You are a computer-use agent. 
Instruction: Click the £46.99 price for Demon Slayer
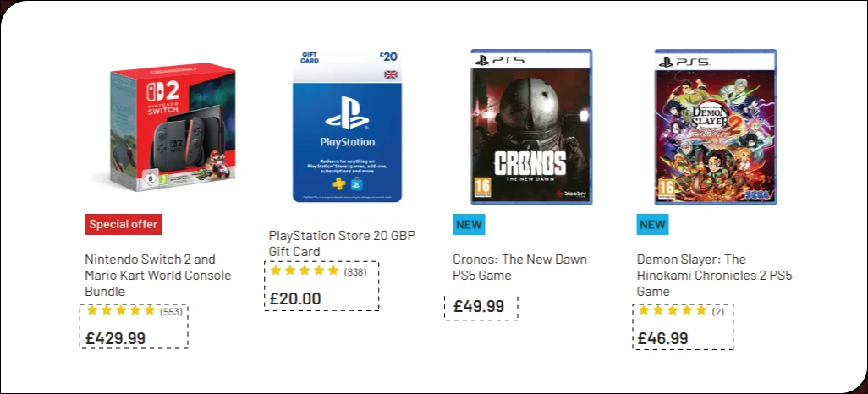662,338
